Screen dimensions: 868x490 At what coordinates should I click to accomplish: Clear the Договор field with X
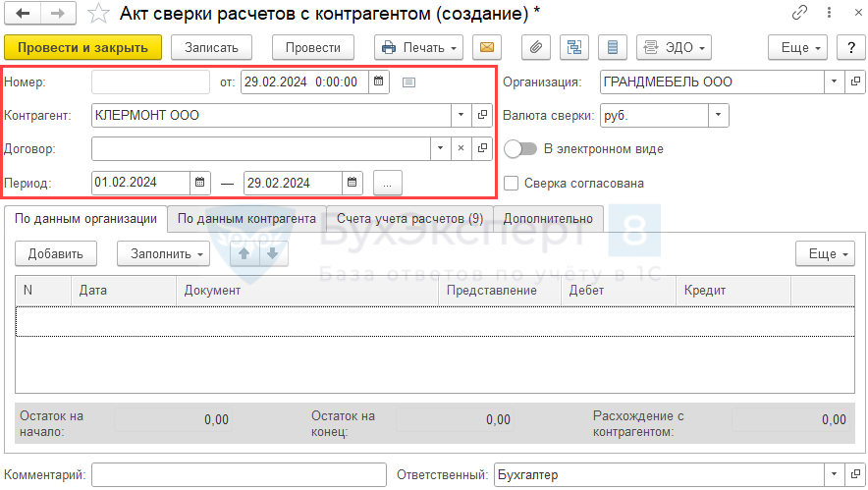461,148
